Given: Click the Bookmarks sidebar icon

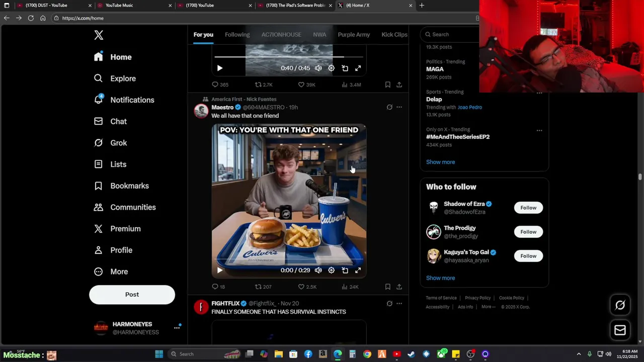Looking at the screenshot, I should [x=99, y=186].
